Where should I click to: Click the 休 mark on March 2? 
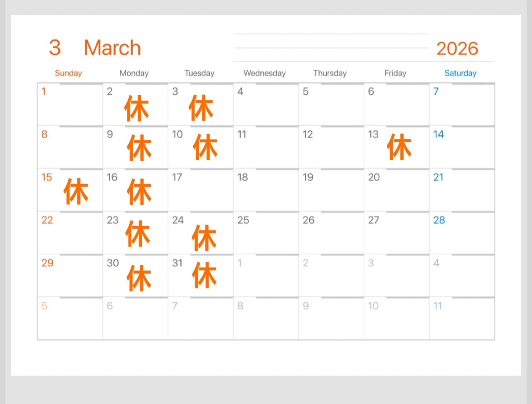click(x=136, y=109)
